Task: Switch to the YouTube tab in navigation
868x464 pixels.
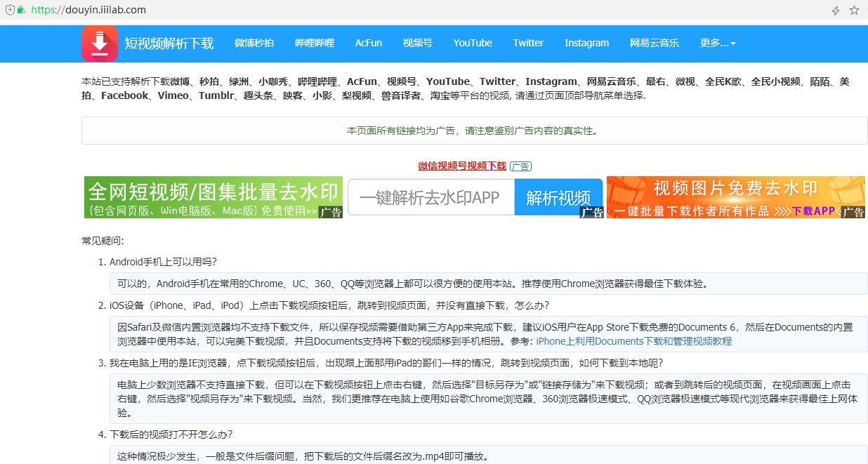Action: click(472, 43)
